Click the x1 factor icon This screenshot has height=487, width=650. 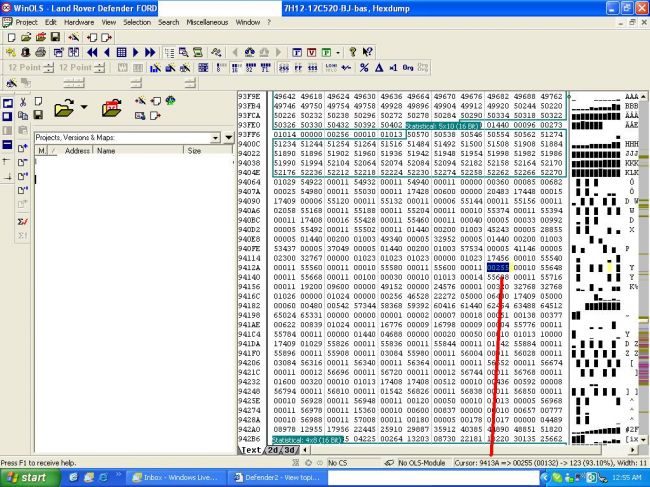tap(393, 68)
